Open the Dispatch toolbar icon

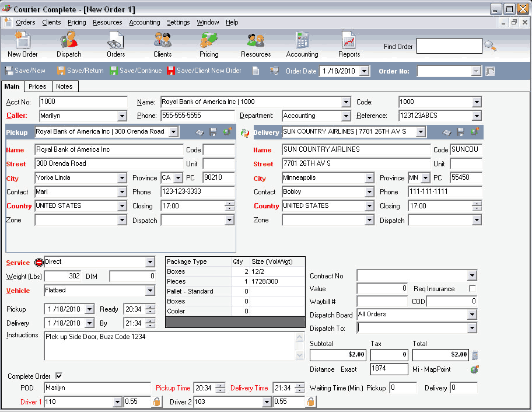[x=69, y=45]
